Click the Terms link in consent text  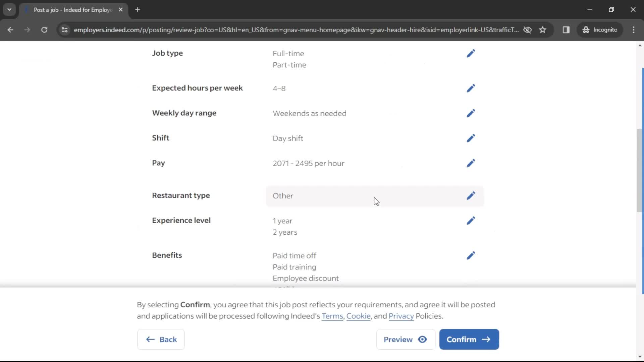[332, 316]
